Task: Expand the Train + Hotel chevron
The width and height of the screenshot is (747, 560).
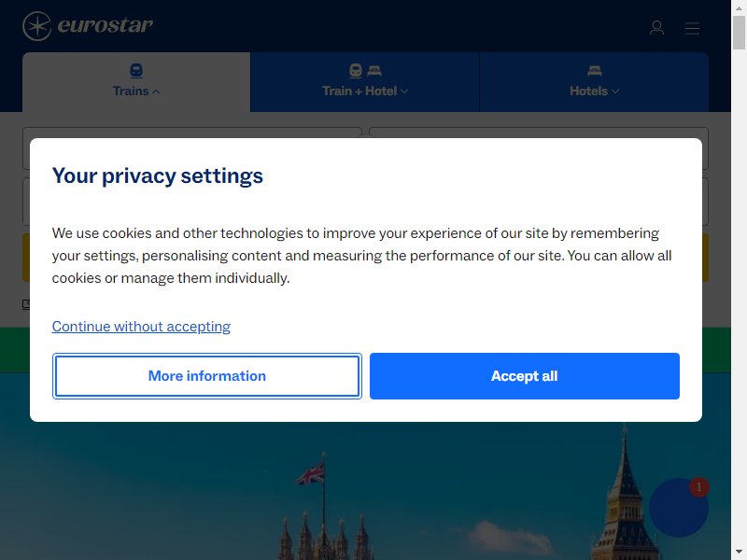Action: coord(404,91)
